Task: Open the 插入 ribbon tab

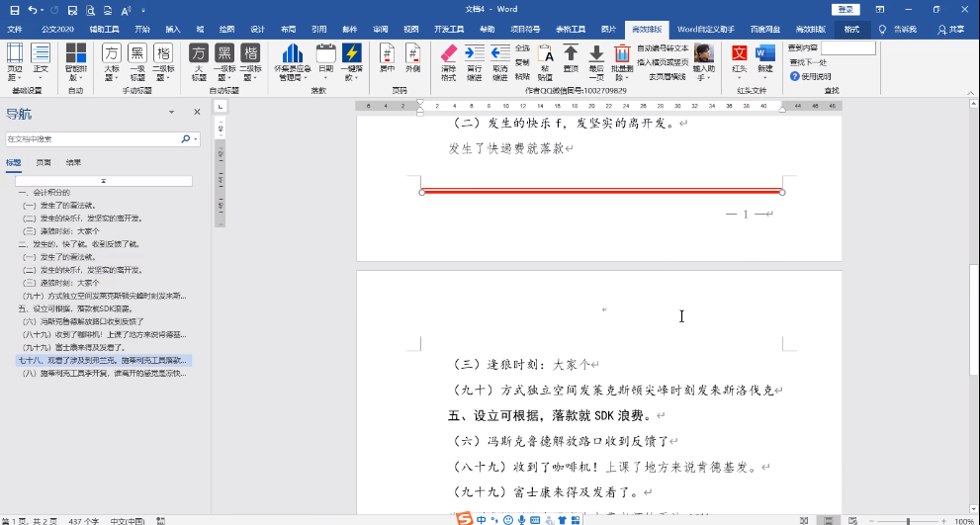Action: point(173,30)
